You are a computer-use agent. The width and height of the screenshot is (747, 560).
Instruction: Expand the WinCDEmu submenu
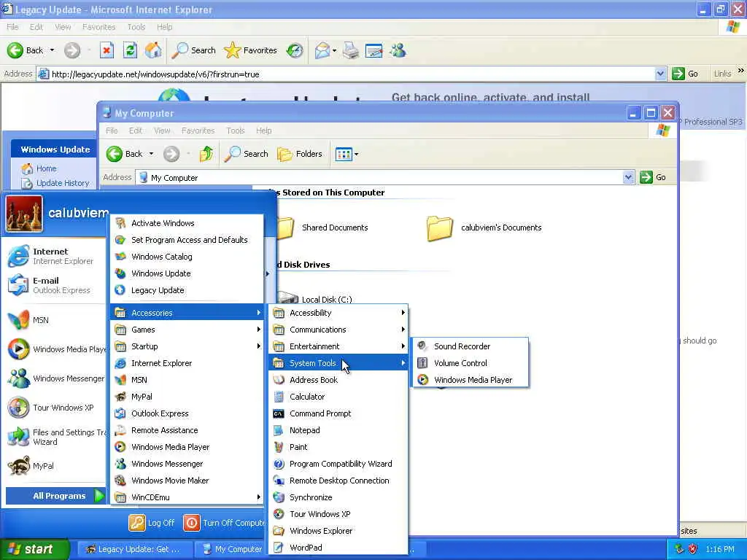click(x=187, y=497)
